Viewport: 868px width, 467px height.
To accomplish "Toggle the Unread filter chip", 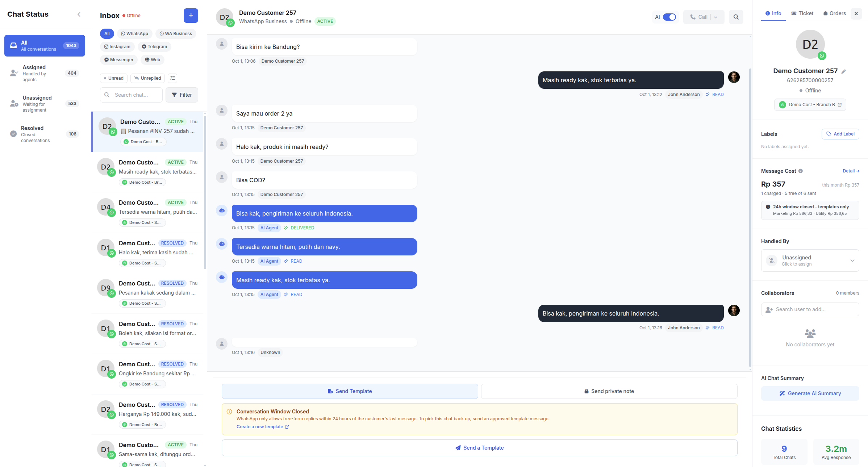I will click(x=114, y=78).
